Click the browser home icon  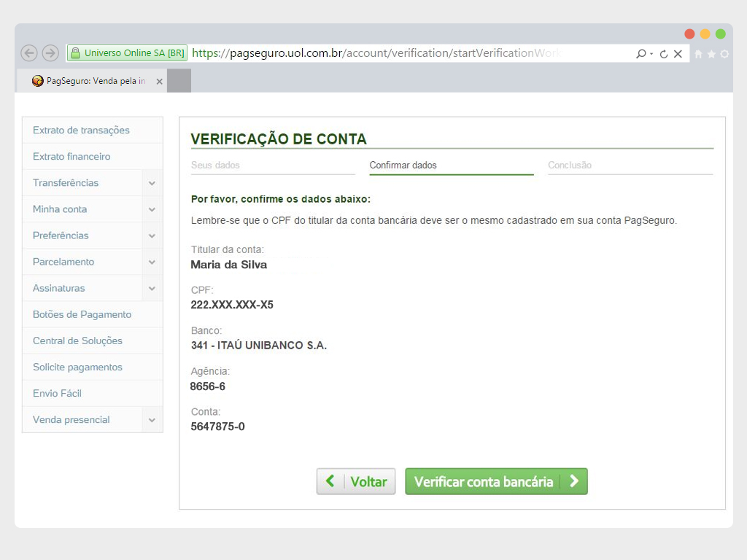click(698, 54)
